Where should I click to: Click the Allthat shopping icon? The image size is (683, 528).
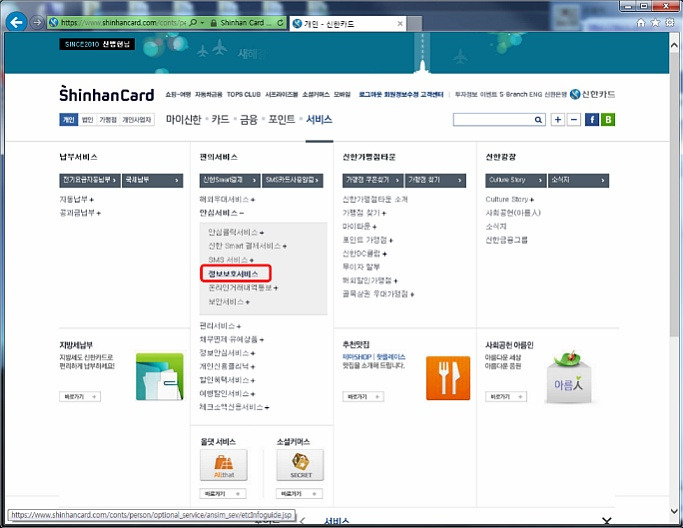click(x=223, y=465)
